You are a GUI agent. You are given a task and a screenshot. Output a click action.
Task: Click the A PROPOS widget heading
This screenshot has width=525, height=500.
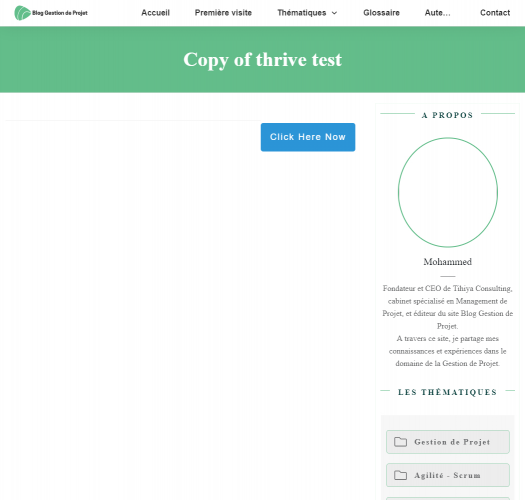[x=448, y=115]
